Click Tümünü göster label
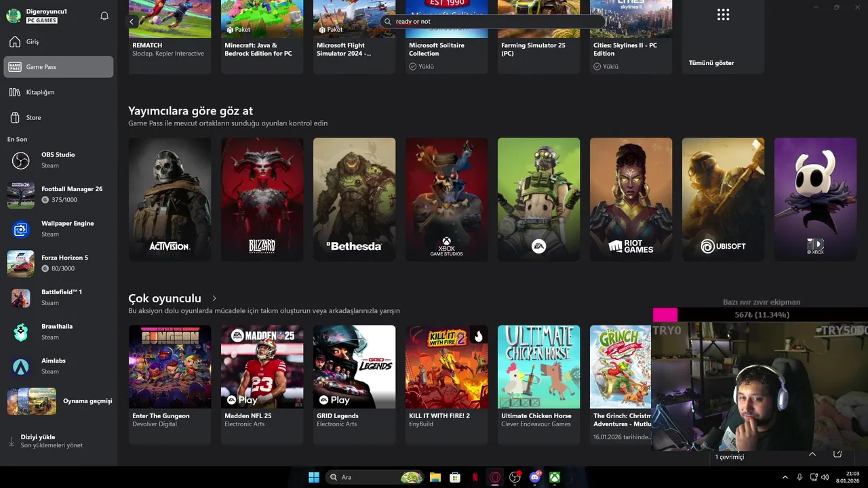This screenshot has width=868, height=488. [711, 63]
